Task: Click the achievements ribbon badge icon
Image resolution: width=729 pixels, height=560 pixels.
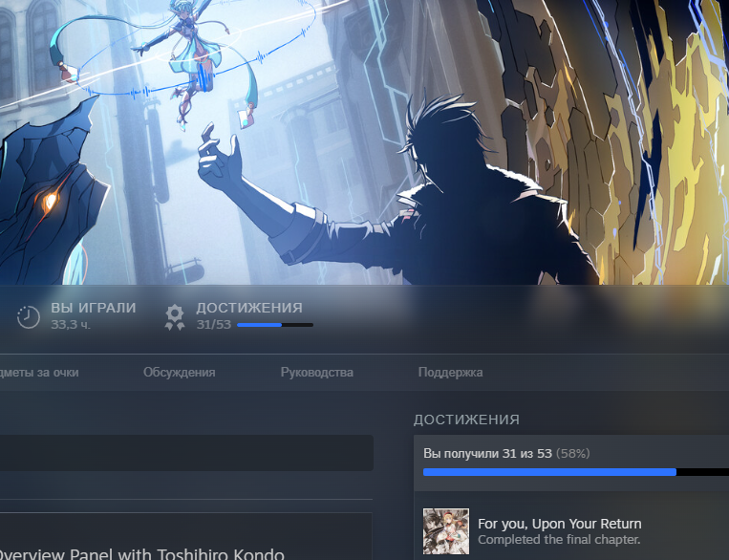Action: pyautogui.click(x=175, y=317)
